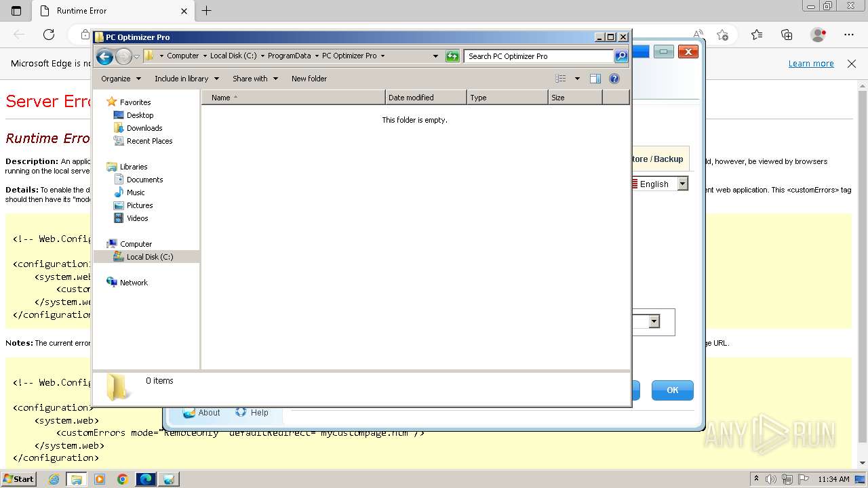This screenshot has height=488, width=868.
Task: Open address bar previous locations dropdown
Action: click(x=435, y=56)
